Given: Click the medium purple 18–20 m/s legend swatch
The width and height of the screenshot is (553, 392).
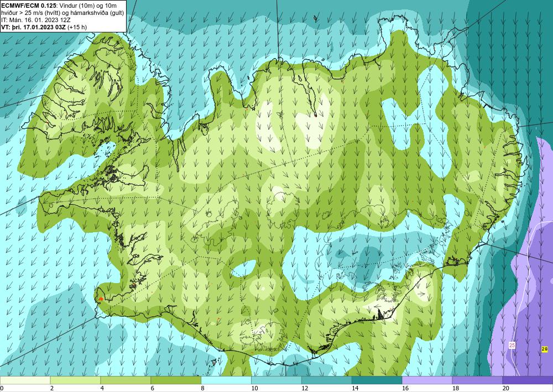Looking at the screenshot, I should 478,380.
